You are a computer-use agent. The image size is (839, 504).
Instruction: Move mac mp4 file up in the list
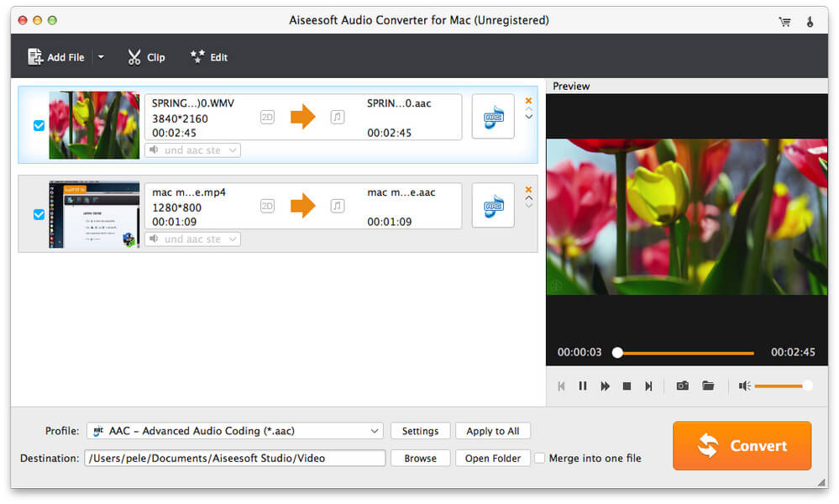pyautogui.click(x=528, y=198)
